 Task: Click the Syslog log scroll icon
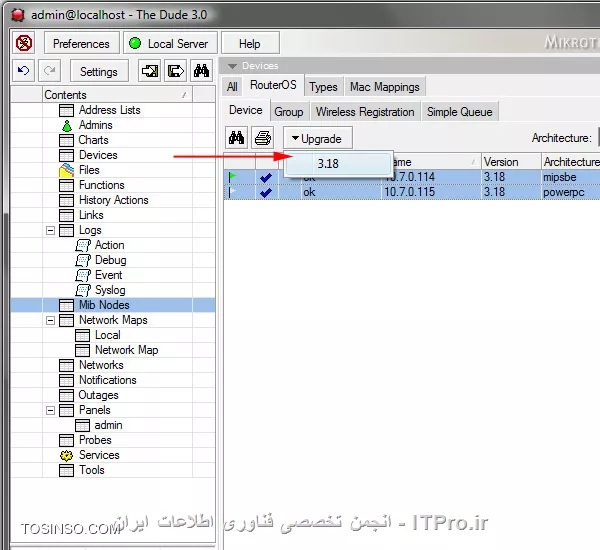point(83,291)
